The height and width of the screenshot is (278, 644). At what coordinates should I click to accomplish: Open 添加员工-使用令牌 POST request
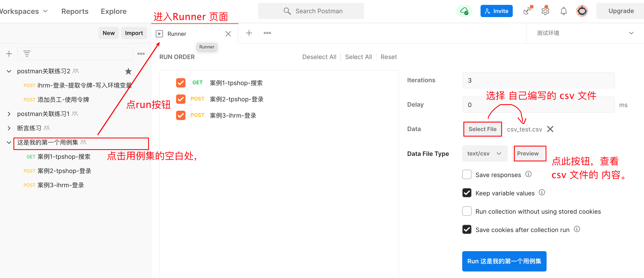click(56, 100)
